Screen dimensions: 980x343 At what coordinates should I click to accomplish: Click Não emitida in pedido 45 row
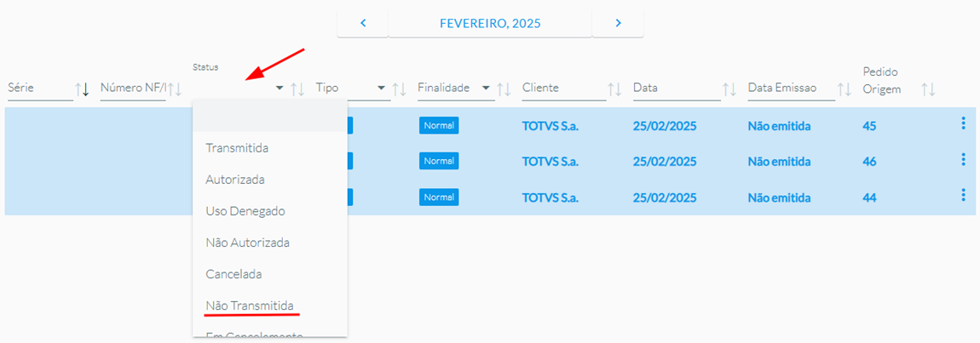point(780,126)
